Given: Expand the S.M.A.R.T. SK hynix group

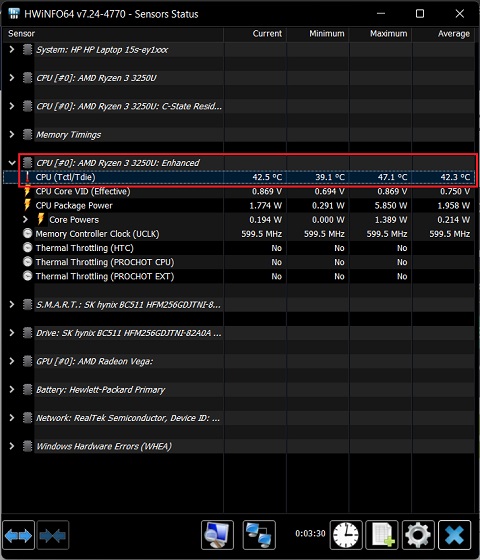Looking at the screenshot, I should [x=12, y=304].
